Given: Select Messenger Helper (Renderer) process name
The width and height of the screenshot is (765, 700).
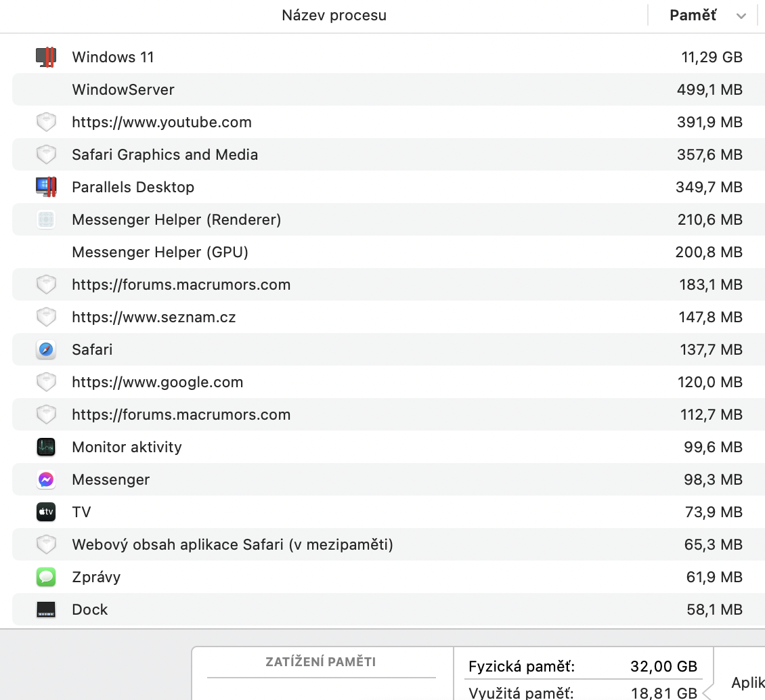Looking at the screenshot, I should tap(177, 219).
